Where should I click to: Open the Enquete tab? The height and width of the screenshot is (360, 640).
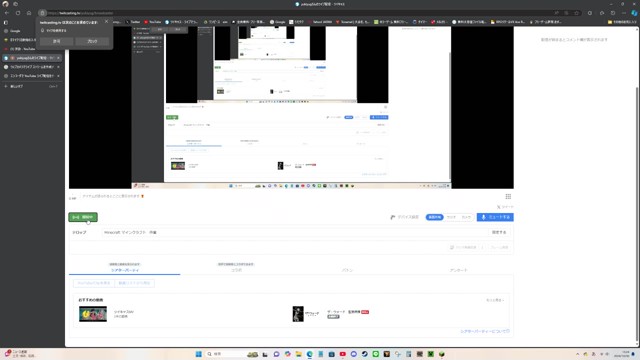[458, 270]
